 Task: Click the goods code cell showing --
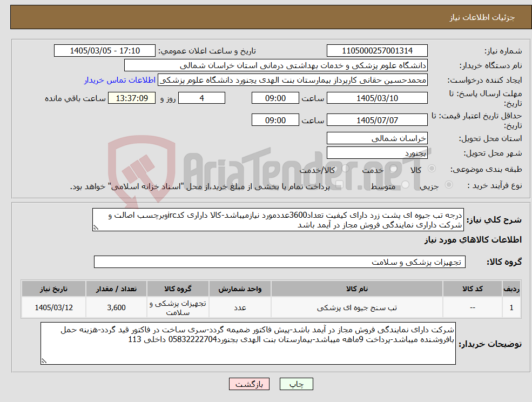point(472,307)
